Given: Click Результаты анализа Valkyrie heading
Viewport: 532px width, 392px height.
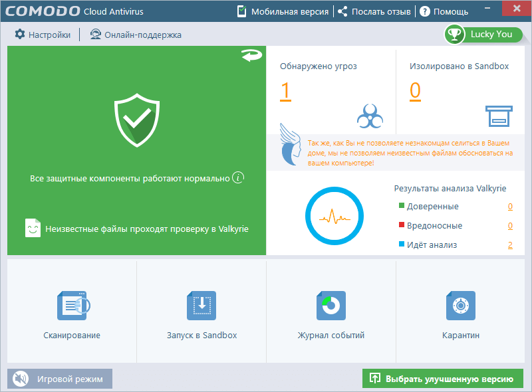Looking at the screenshot, I should click(450, 189).
